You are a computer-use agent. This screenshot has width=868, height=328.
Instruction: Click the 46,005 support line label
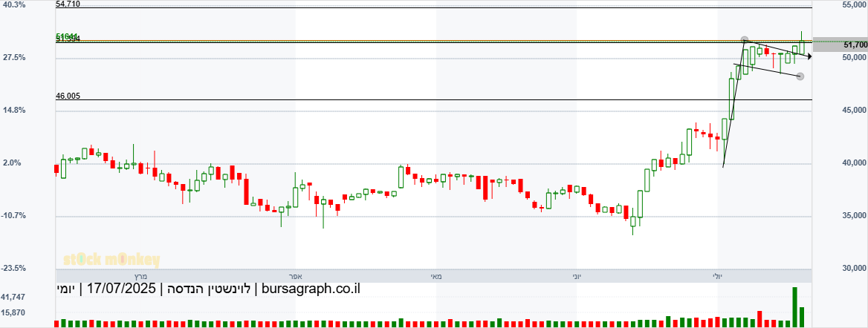coord(68,96)
